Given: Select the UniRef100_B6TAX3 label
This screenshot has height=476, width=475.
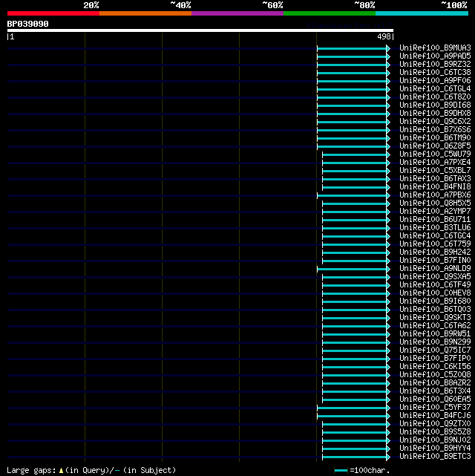Looking at the screenshot, I should (x=435, y=178).
